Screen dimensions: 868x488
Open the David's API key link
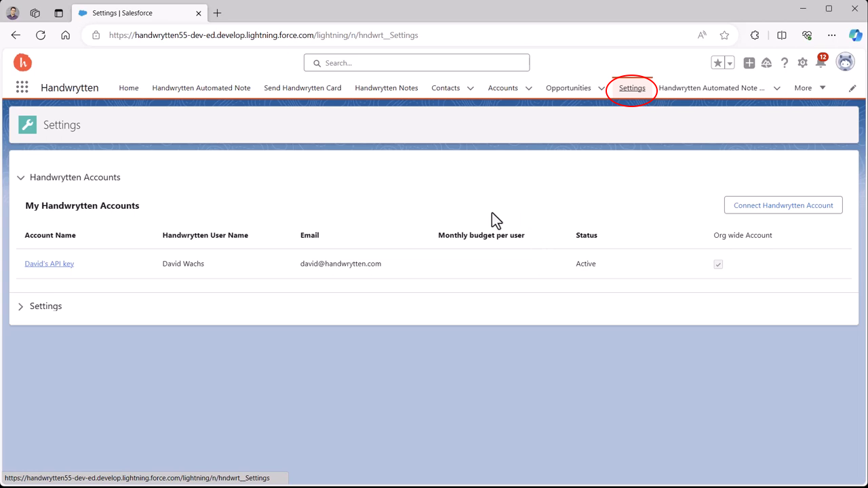(50, 264)
